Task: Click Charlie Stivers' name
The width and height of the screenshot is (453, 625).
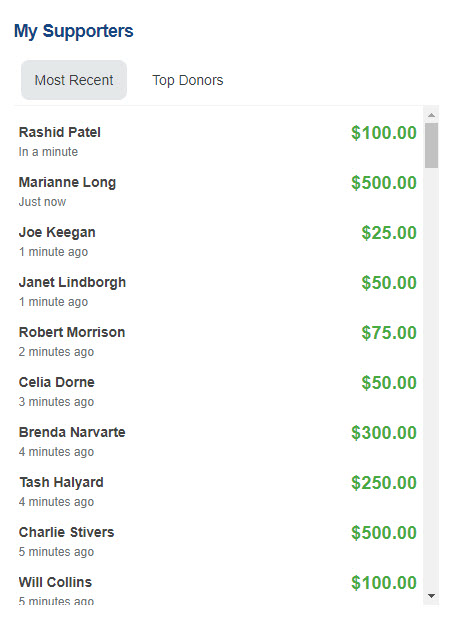Action: click(x=67, y=532)
